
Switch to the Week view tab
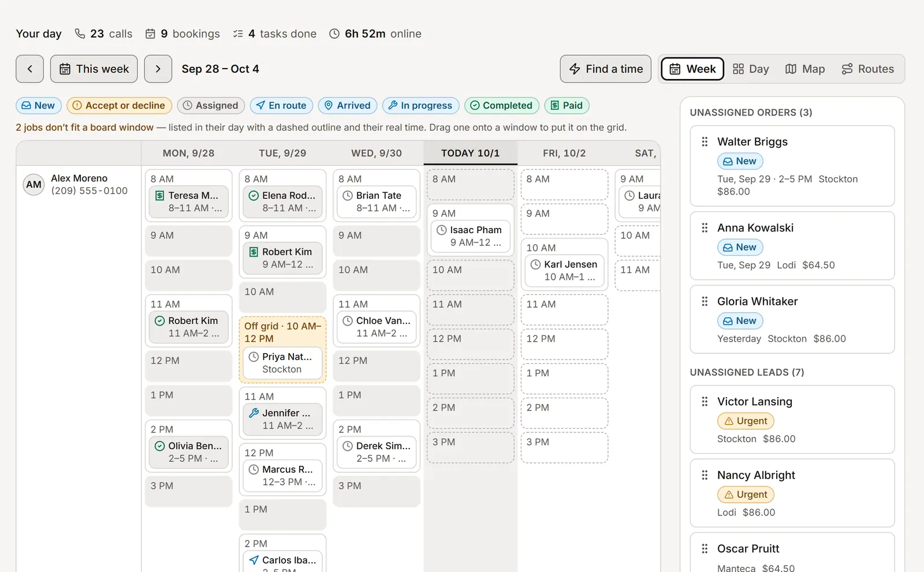pos(692,69)
